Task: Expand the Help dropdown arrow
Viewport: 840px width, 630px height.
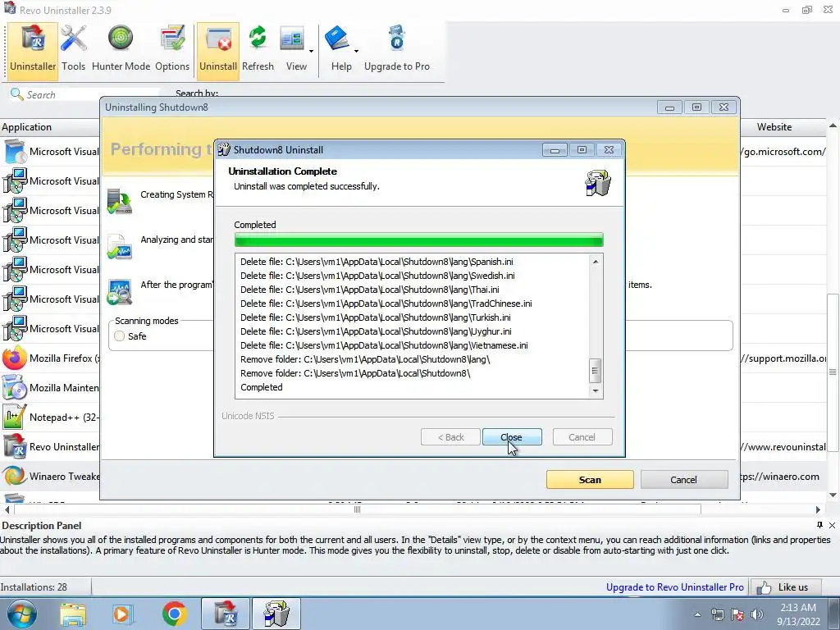Action: [x=356, y=52]
